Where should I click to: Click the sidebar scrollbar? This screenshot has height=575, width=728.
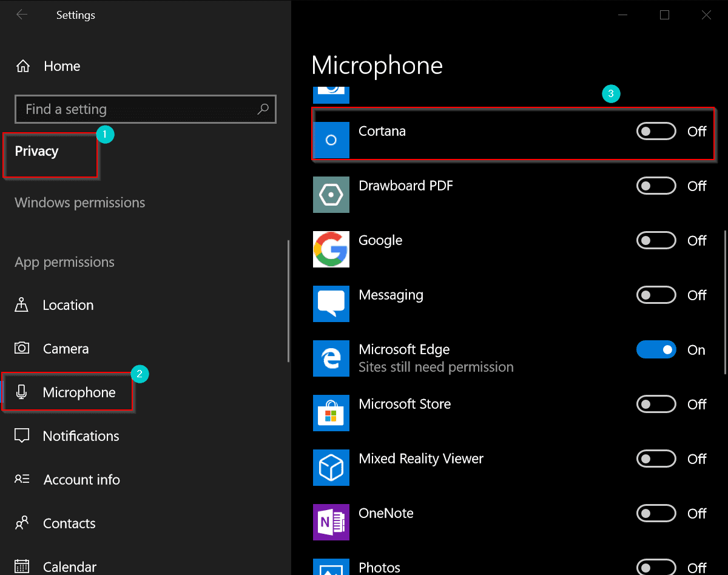point(288,301)
